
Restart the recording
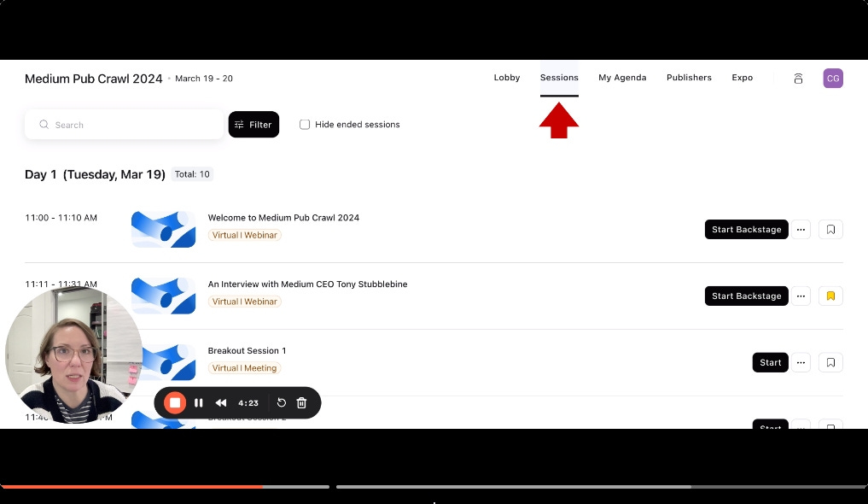(x=281, y=402)
